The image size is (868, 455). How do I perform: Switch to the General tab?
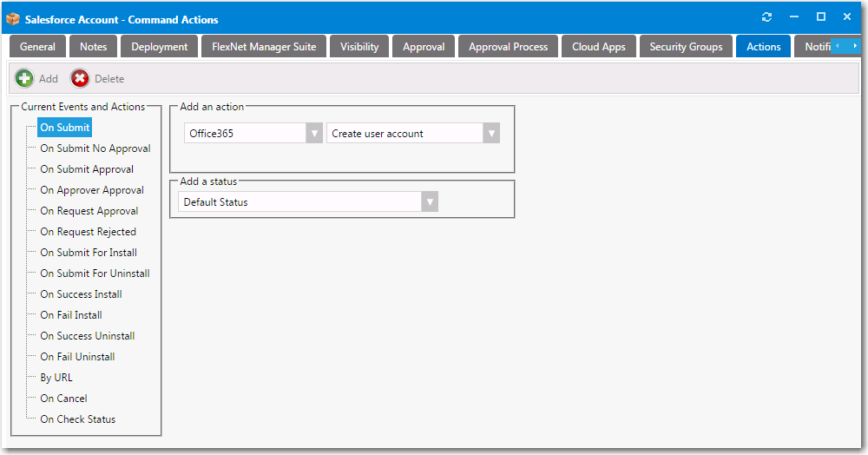coord(37,47)
